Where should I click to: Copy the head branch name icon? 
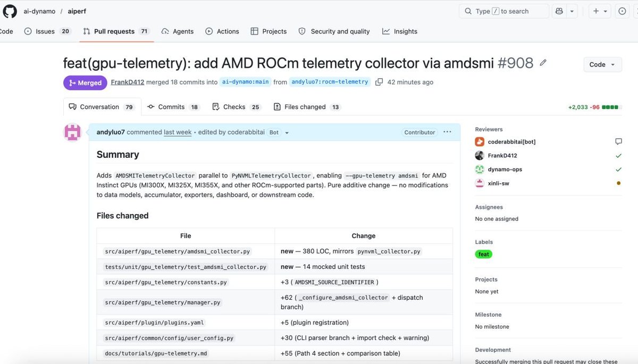(379, 82)
